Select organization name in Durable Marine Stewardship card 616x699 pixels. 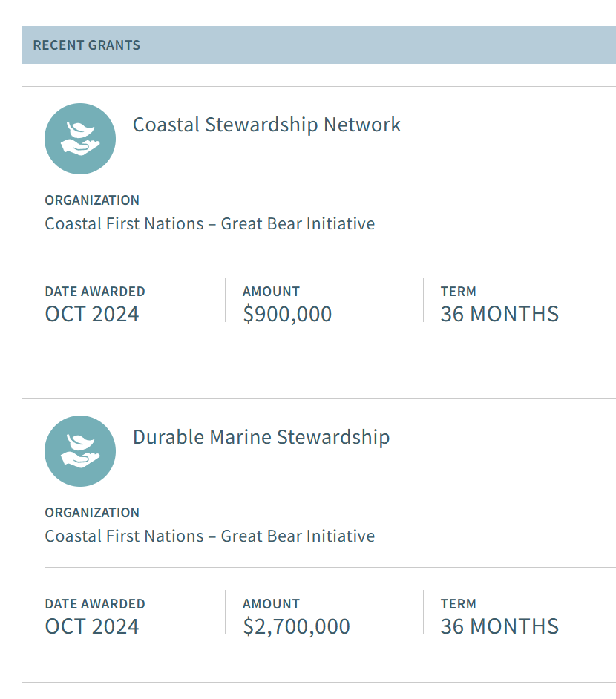[x=210, y=536]
